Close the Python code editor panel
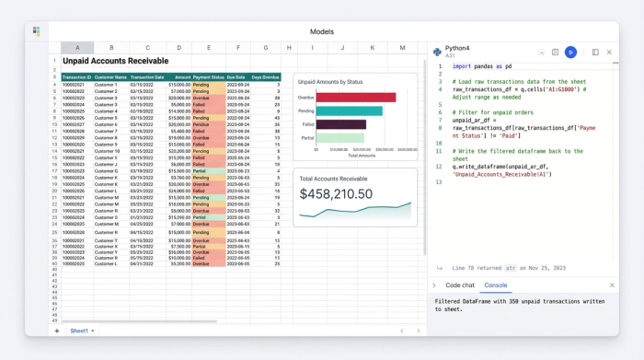The width and height of the screenshot is (644, 360). tap(609, 52)
